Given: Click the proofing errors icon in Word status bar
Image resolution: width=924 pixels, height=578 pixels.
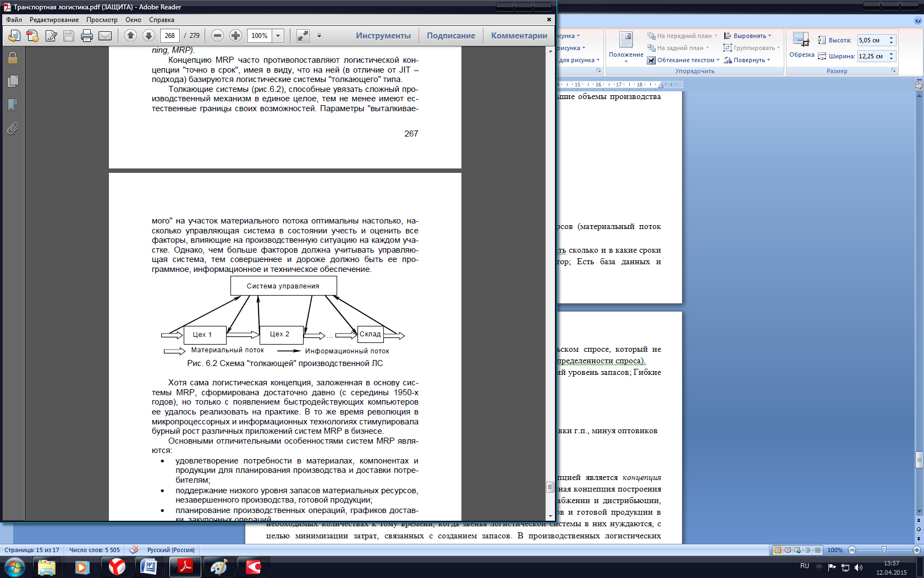Looking at the screenshot, I should pos(134,549).
